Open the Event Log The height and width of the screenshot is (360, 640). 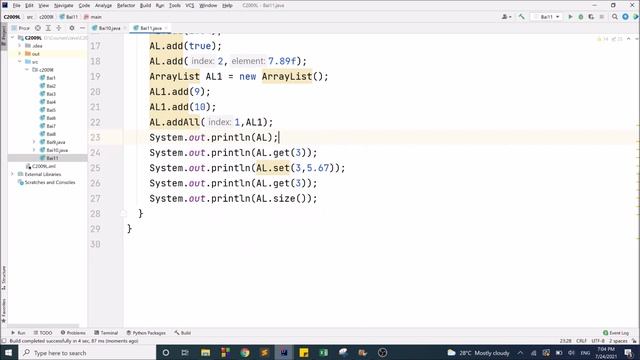[616, 333]
